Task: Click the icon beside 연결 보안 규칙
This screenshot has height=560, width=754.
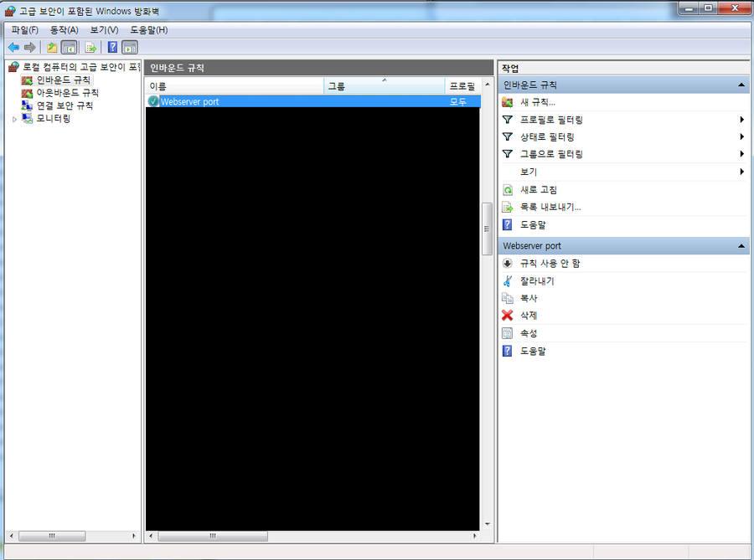Action: (27, 105)
